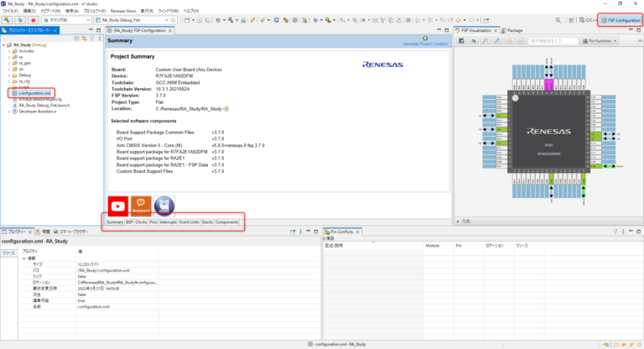Select the Pin Conflicts tab
Image resolution: width=644 pixels, height=349 pixels.
pos(342,232)
